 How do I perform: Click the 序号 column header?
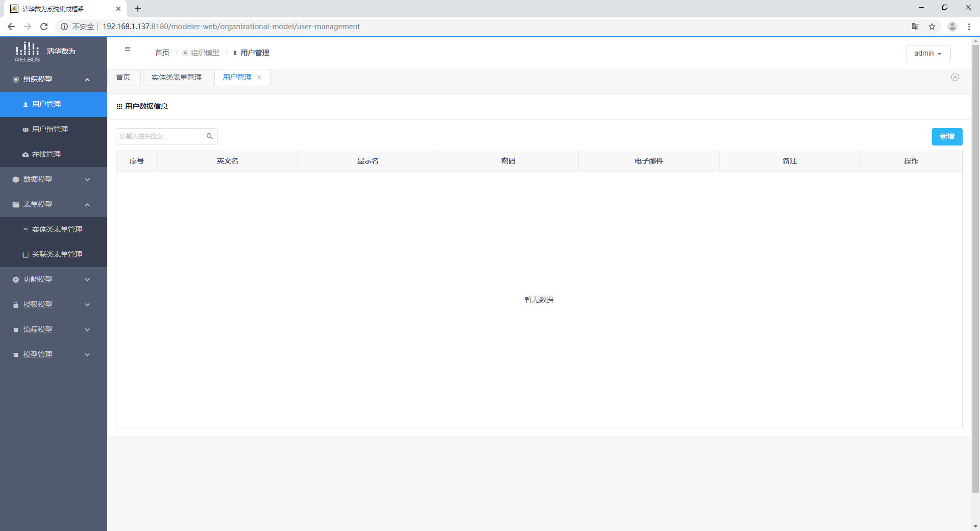[137, 161]
